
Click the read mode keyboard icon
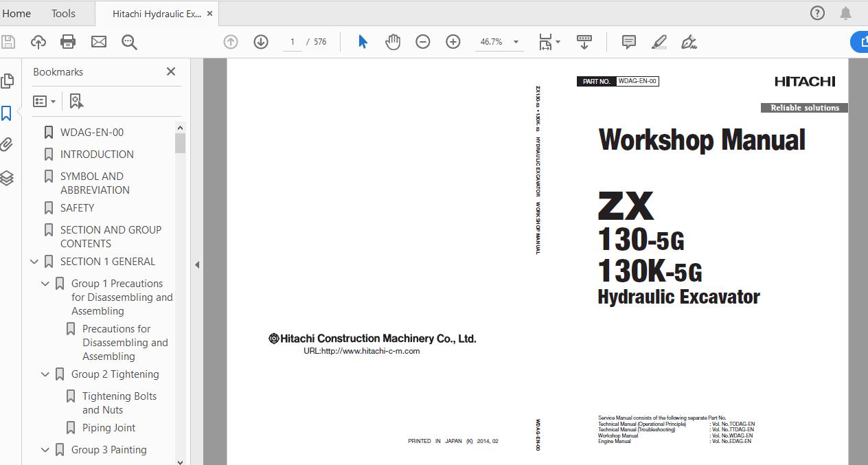point(584,42)
